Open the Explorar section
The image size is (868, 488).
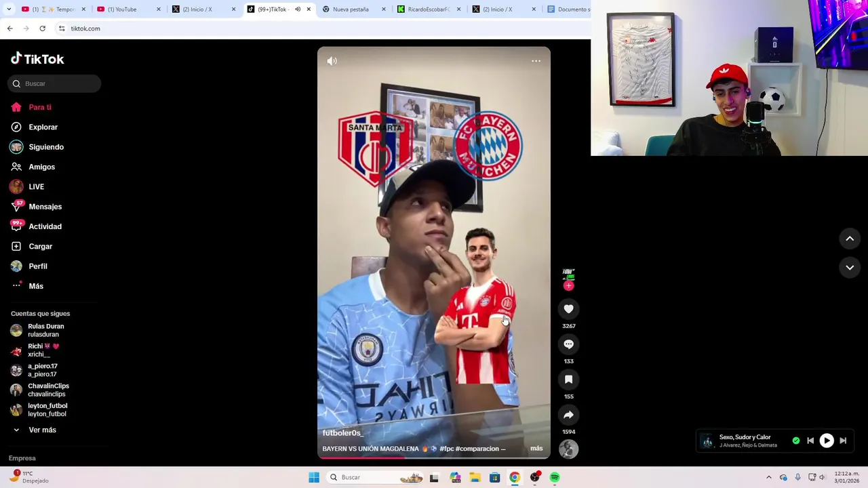35,127
